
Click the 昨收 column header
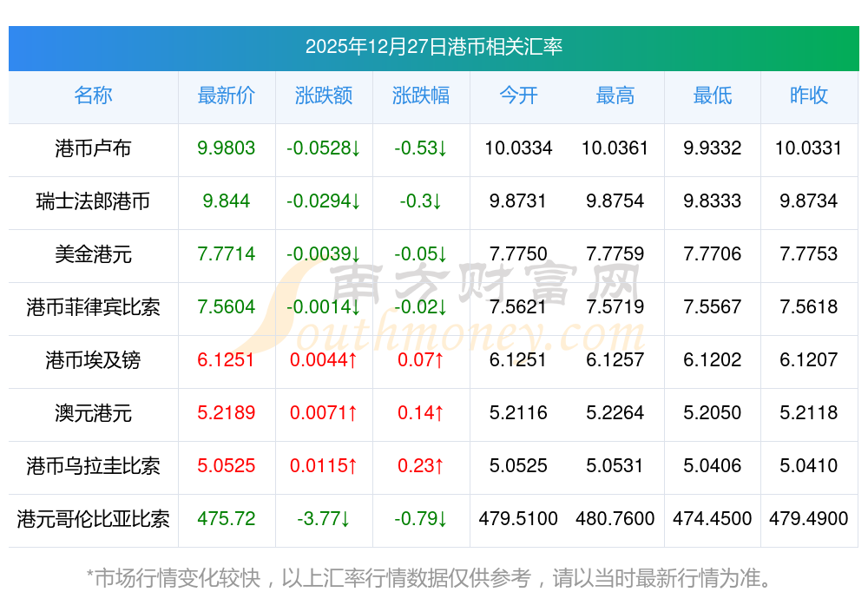809,95
